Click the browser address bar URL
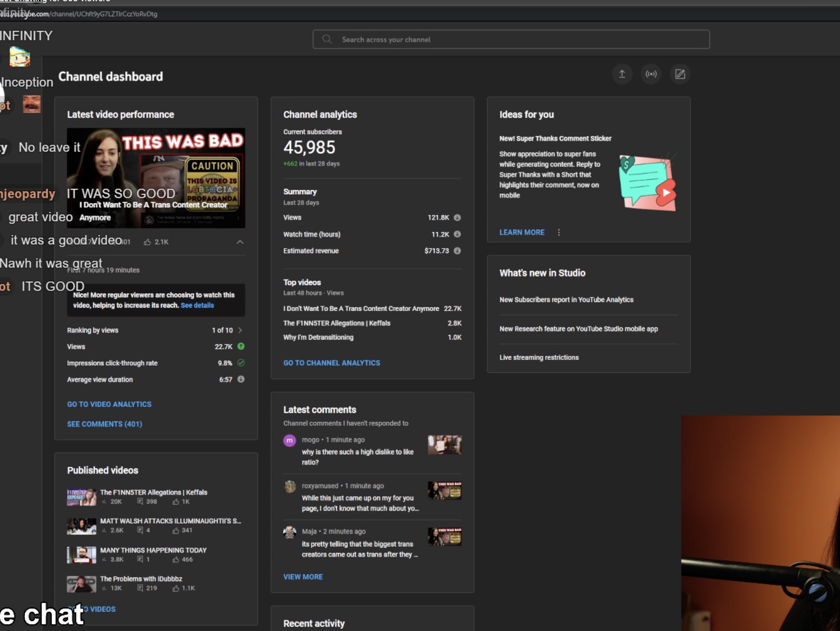Viewport: 840px width, 631px height. coord(78,14)
